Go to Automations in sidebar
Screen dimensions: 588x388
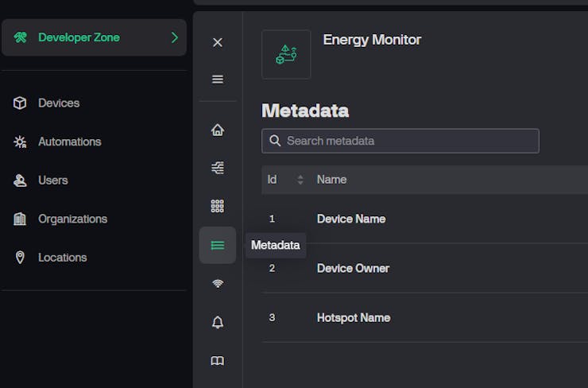coord(69,142)
